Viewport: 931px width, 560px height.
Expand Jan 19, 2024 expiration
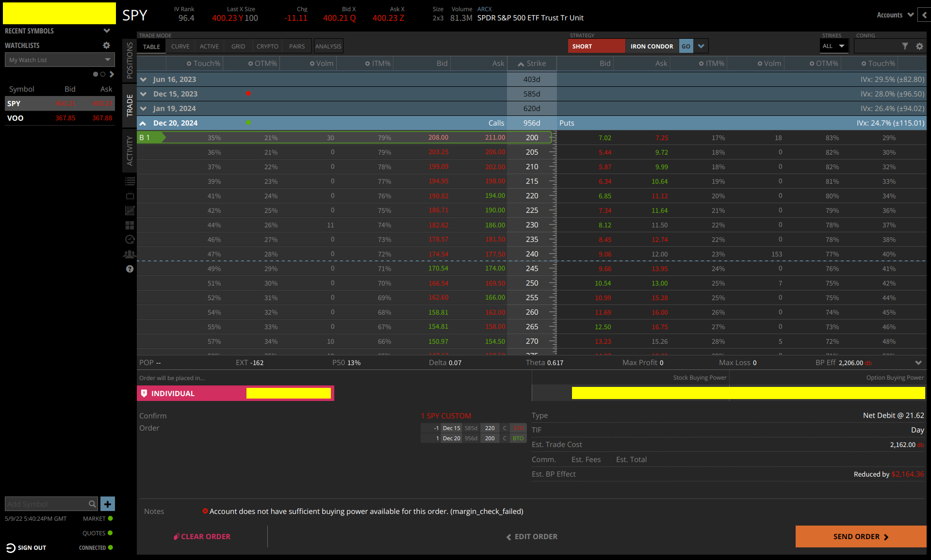click(x=143, y=108)
